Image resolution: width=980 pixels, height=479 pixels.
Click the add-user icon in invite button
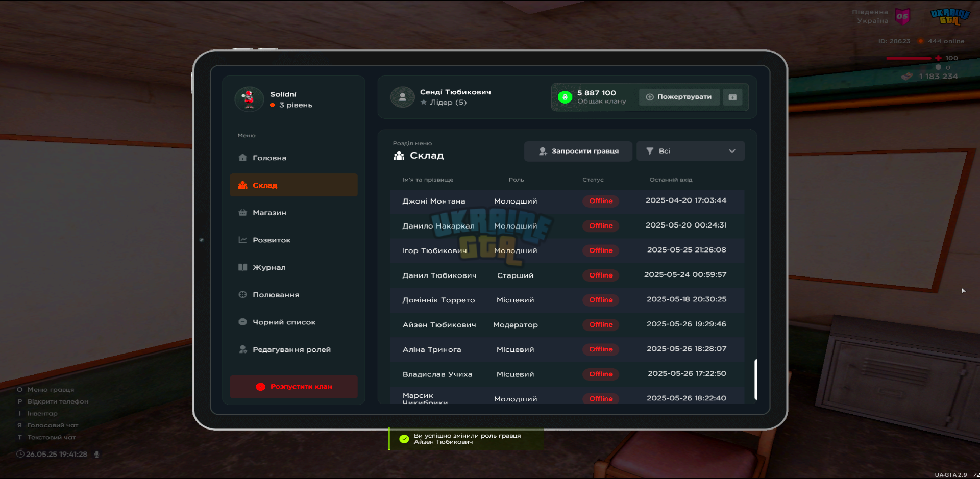pyautogui.click(x=543, y=151)
